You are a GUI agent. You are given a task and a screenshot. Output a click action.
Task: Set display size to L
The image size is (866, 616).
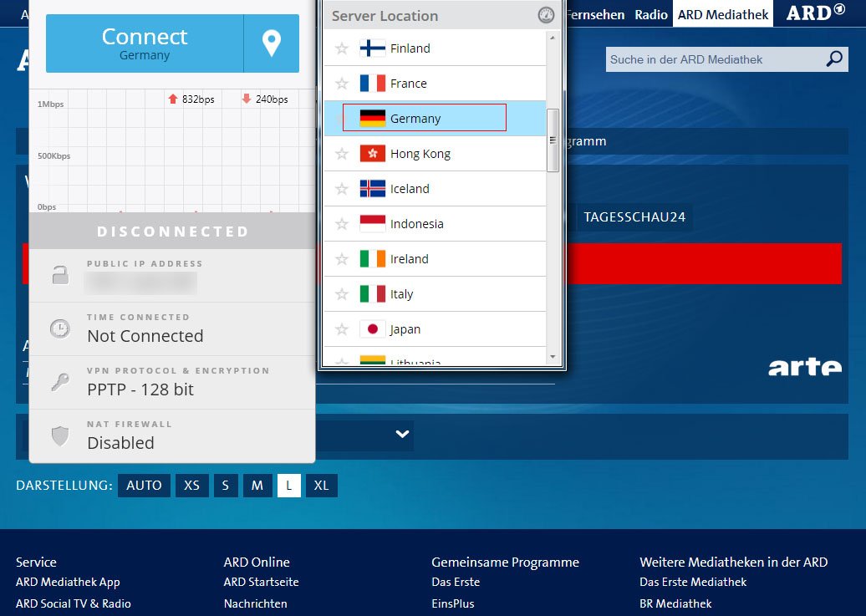click(x=289, y=486)
